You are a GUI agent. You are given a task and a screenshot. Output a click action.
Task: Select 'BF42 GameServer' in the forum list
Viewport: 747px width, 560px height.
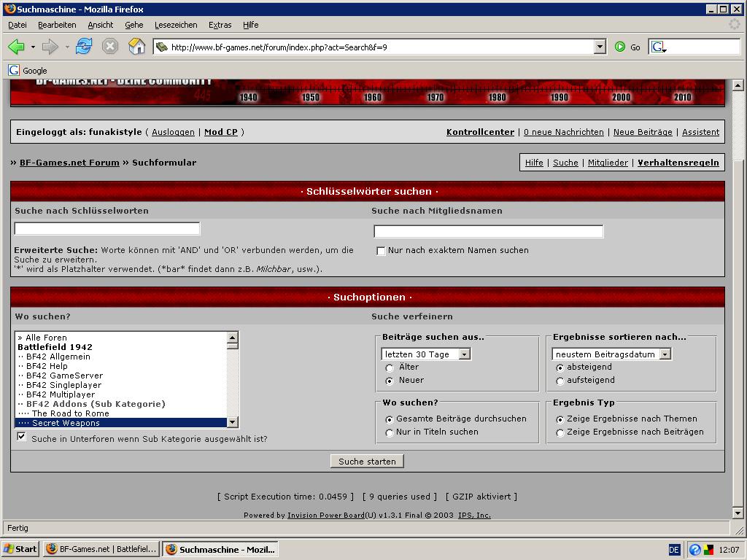[x=122, y=376]
